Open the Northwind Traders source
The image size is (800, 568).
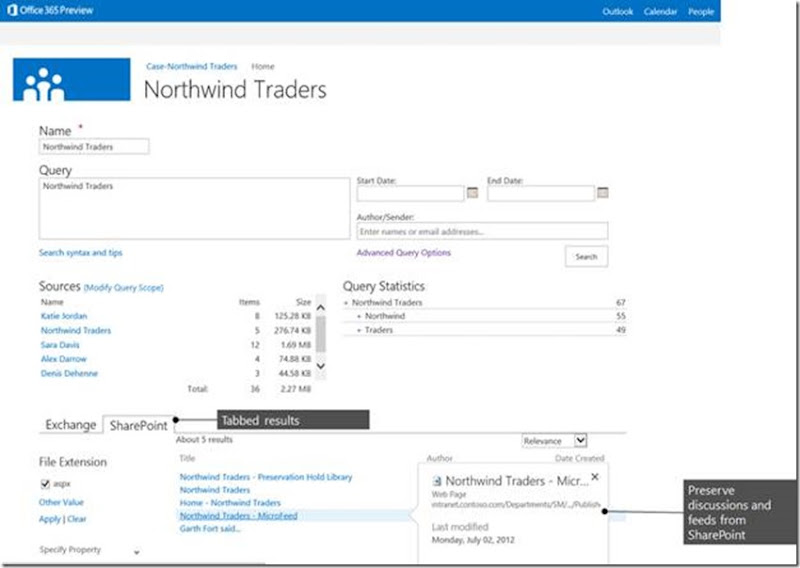point(76,330)
